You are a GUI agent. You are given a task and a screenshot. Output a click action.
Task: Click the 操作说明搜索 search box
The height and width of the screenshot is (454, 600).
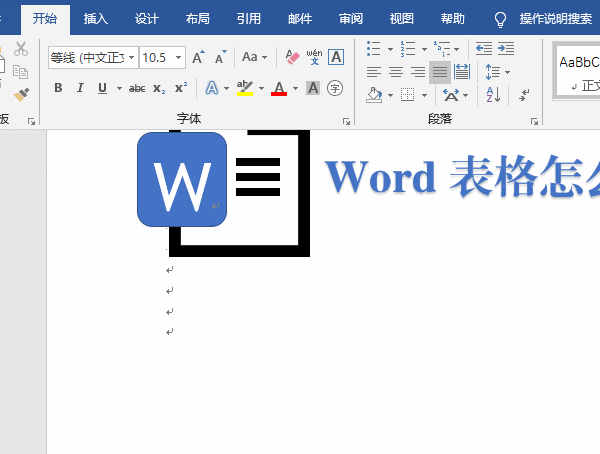[x=556, y=19]
